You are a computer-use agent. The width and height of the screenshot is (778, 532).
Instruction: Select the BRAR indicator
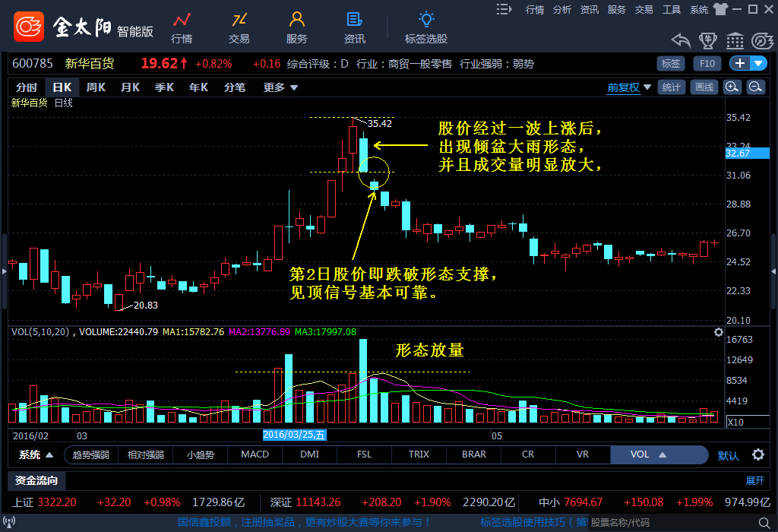click(x=474, y=454)
